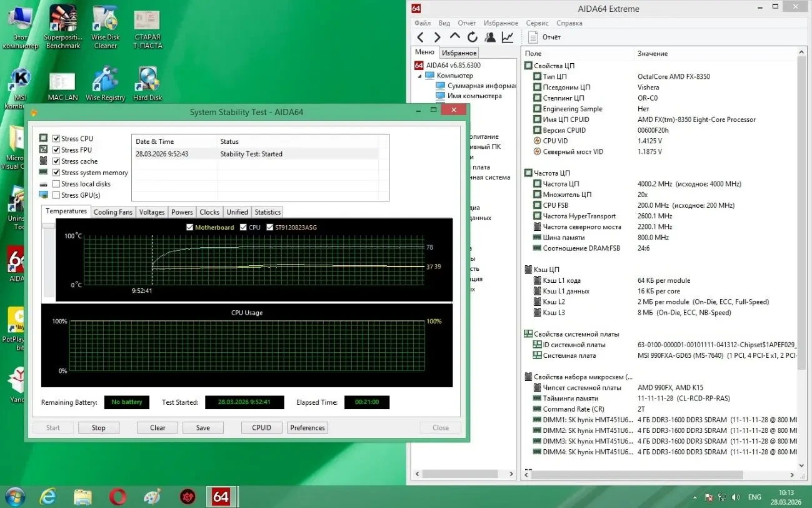Click the CPU stress icon in Stability Test
This screenshot has height=508, width=812.
point(44,138)
